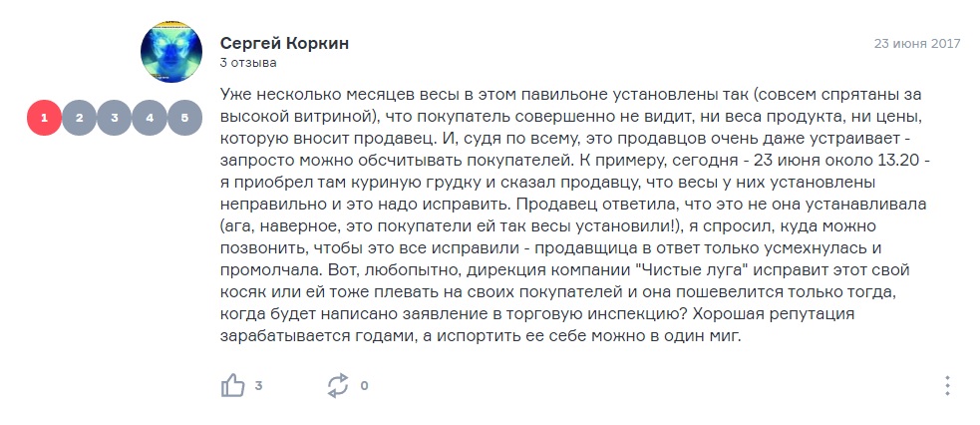Open the author name Сергей Коркин
This screenshot has height=425, width=980.
click(x=284, y=44)
